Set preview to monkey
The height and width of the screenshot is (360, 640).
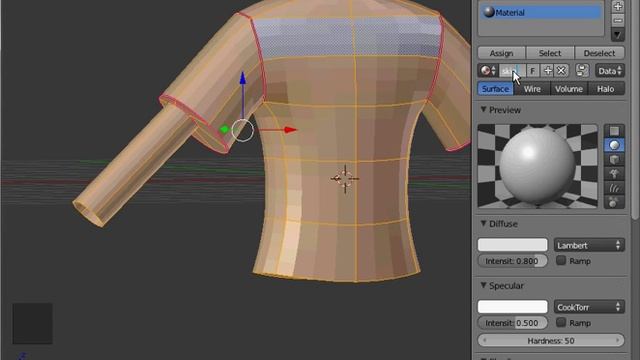pos(614,174)
